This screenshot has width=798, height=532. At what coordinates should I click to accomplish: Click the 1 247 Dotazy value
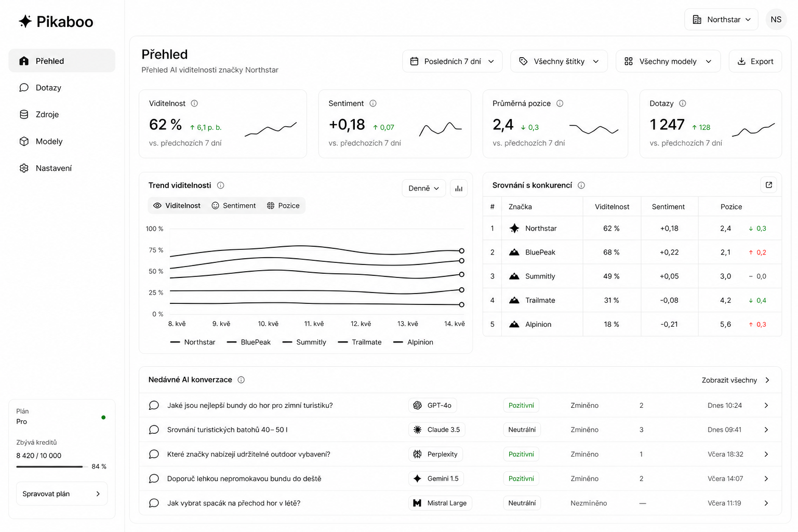click(667, 125)
